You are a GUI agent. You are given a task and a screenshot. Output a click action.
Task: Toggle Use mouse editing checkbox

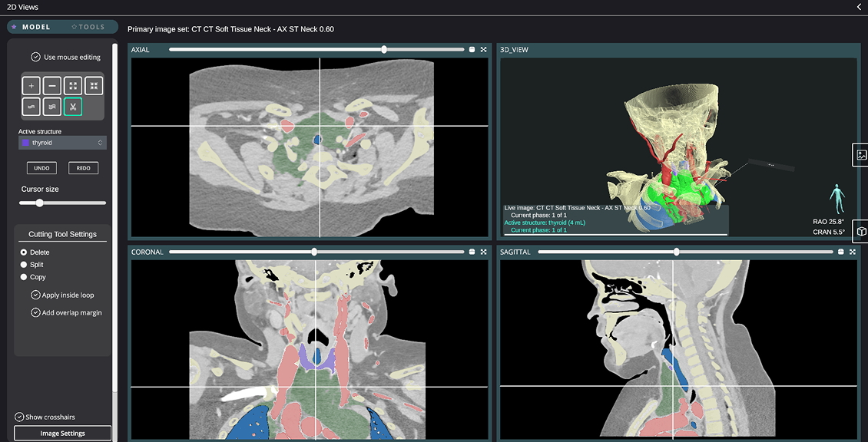(x=35, y=57)
